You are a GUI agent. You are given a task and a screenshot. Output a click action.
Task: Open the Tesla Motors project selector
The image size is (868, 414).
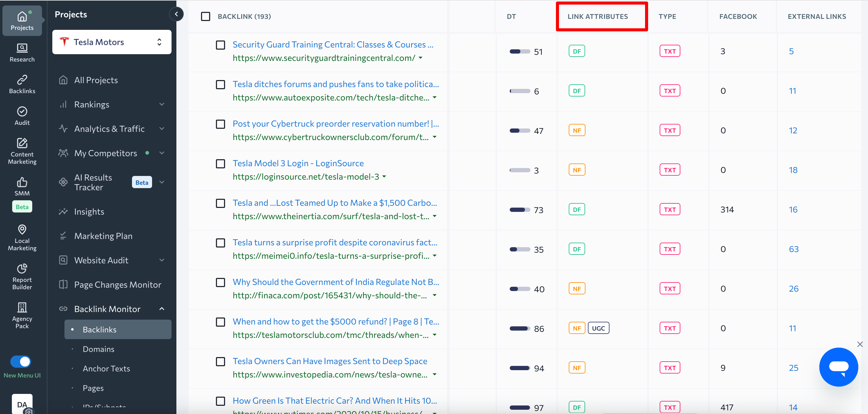pos(112,42)
